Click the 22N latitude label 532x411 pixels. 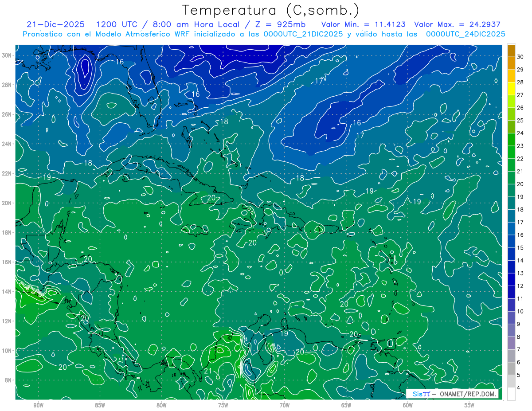(8, 173)
